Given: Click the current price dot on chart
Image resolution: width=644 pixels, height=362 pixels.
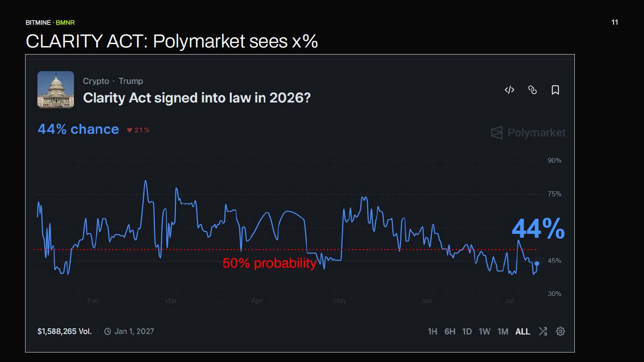Looking at the screenshot, I should pyautogui.click(x=536, y=263).
